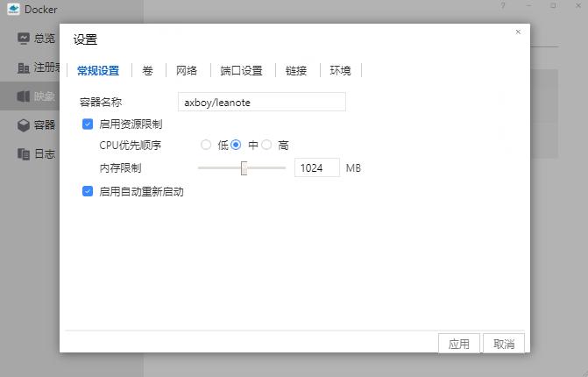Open the 容器 container cube icon
This screenshot has width=588, height=377.
pos(24,124)
